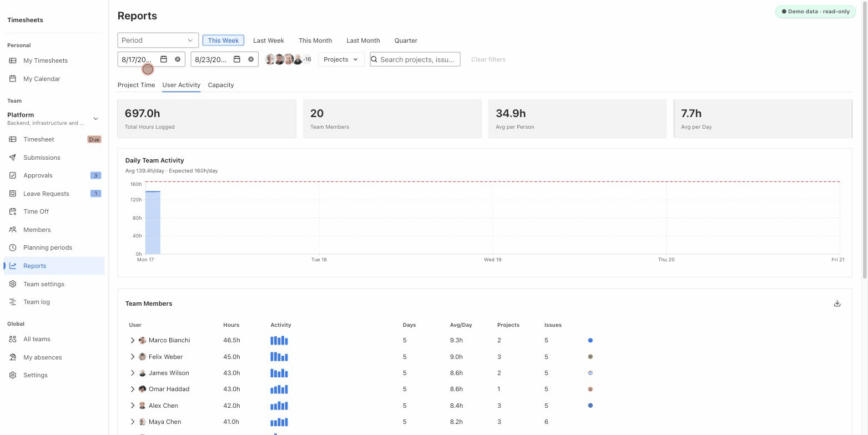Image resolution: width=868 pixels, height=435 pixels.
Task: Open My Calendar icon in sidebar
Action: [13, 79]
